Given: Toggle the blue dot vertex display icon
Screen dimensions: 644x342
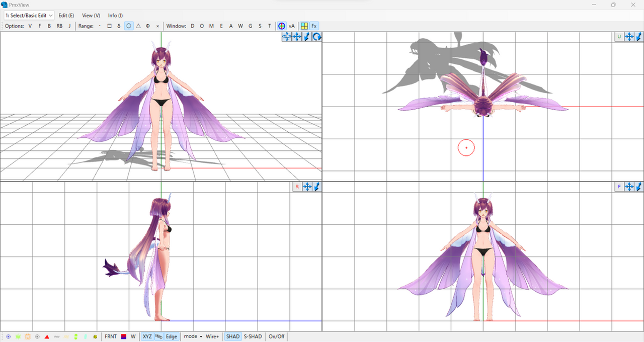Looking at the screenshot, I should tap(9, 336).
